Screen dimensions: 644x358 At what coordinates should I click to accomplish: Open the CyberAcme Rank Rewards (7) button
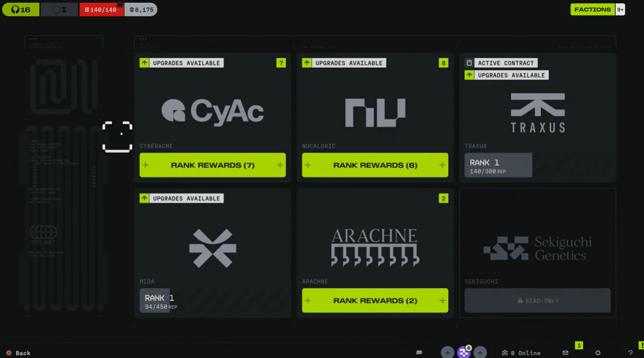(x=212, y=165)
